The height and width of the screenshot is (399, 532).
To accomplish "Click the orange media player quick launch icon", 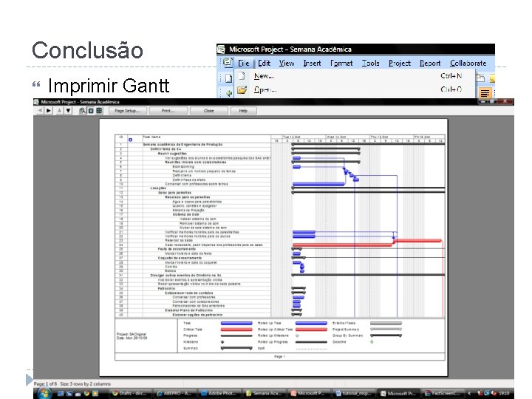I will coord(95,394).
